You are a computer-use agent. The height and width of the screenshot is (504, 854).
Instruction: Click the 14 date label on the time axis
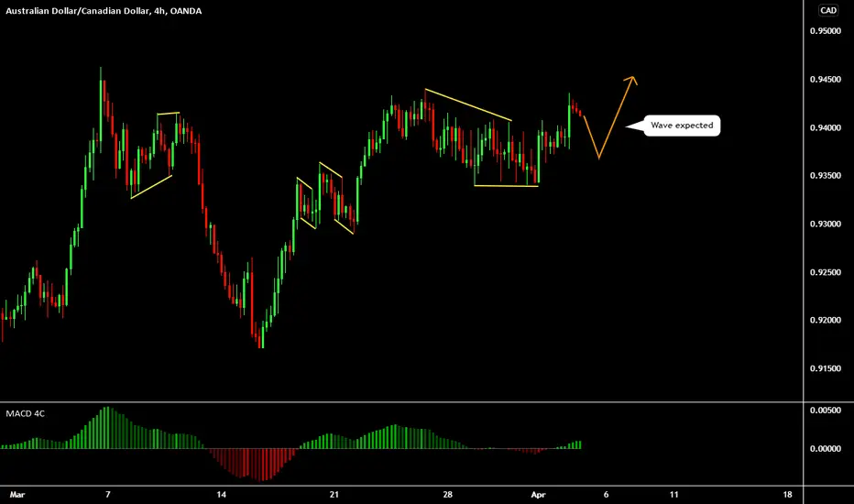pos(221,495)
